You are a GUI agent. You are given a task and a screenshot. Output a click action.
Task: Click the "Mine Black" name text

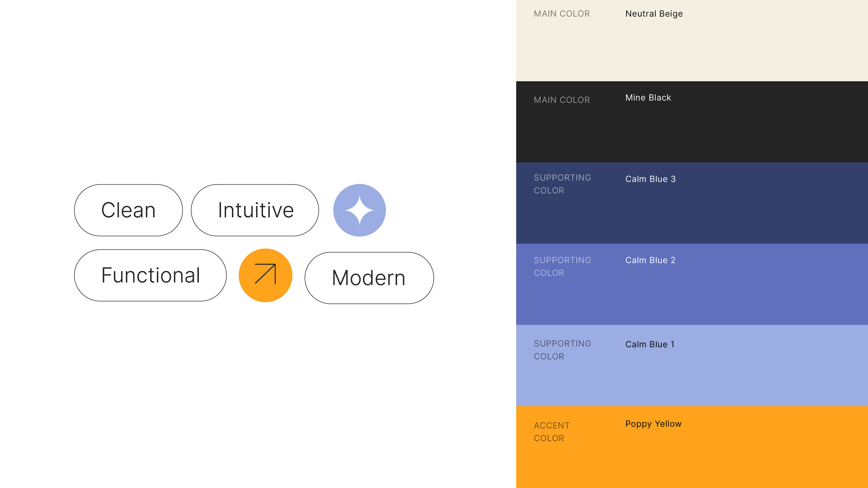tap(648, 98)
